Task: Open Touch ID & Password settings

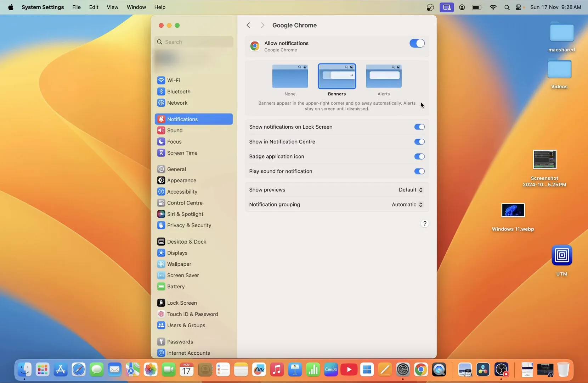Action: click(193, 314)
